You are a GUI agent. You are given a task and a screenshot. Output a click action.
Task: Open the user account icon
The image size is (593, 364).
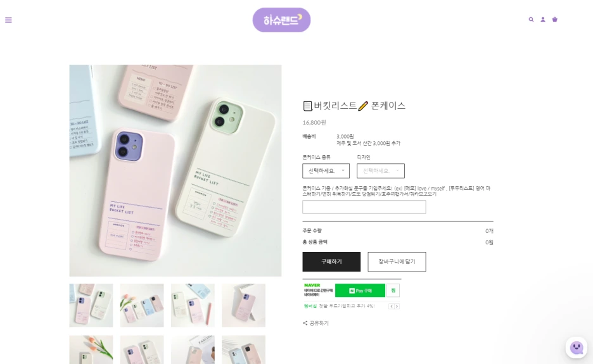(543, 20)
